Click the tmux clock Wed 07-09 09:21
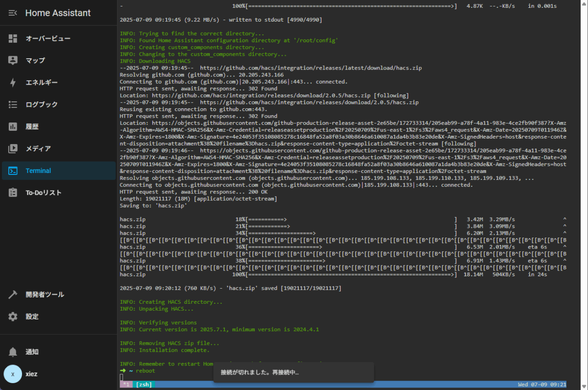This screenshot has width=588, height=390. point(542,385)
